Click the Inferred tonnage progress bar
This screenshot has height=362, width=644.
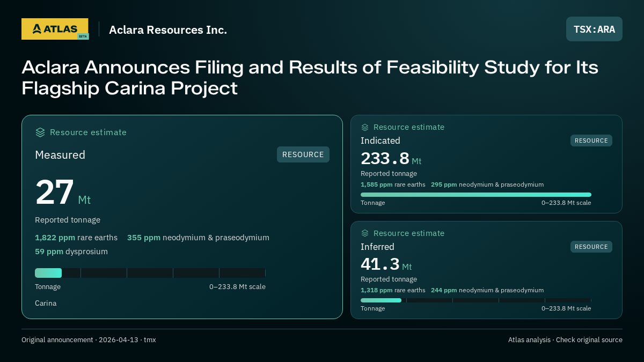476,300
